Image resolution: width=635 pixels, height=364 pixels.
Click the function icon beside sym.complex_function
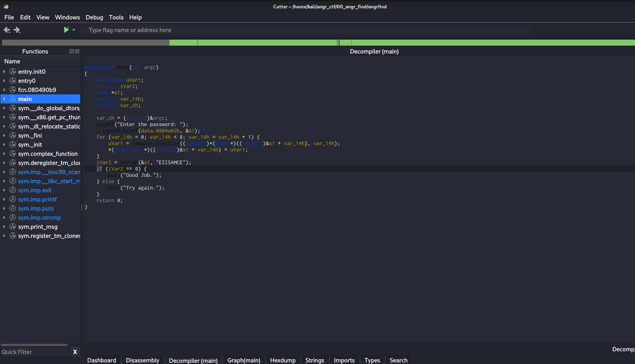click(x=13, y=154)
